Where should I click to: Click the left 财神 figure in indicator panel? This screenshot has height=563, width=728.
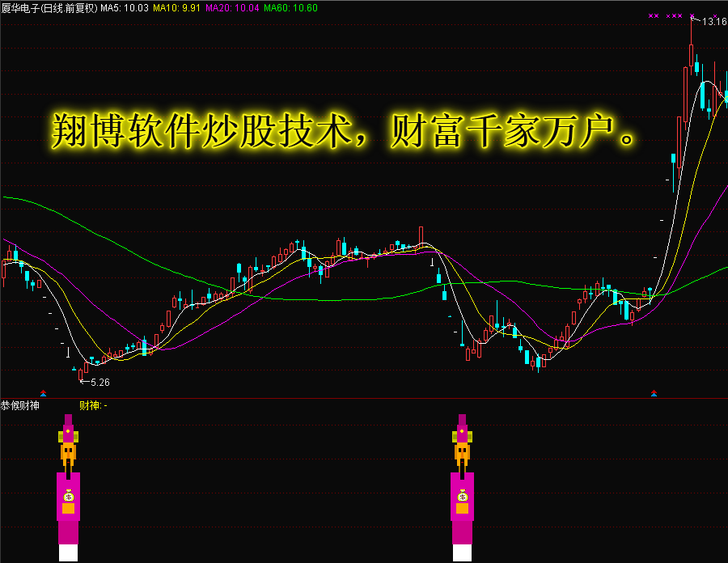(x=68, y=485)
